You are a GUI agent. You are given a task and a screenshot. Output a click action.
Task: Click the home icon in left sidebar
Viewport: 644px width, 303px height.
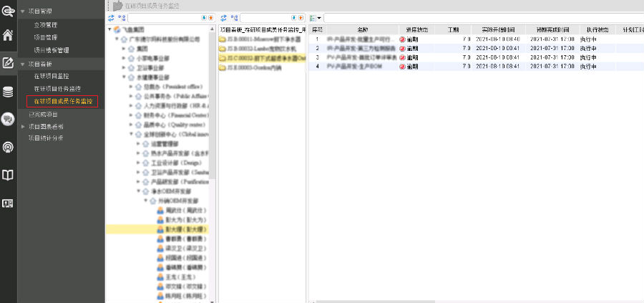[9, 35]
